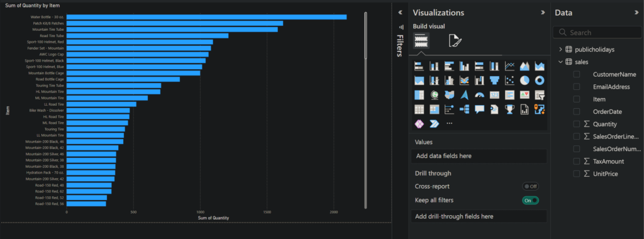This screenshot has width=644, height=239.
Task: Click the Values 'Add data fields here' well
Action: tap(479, 156)
